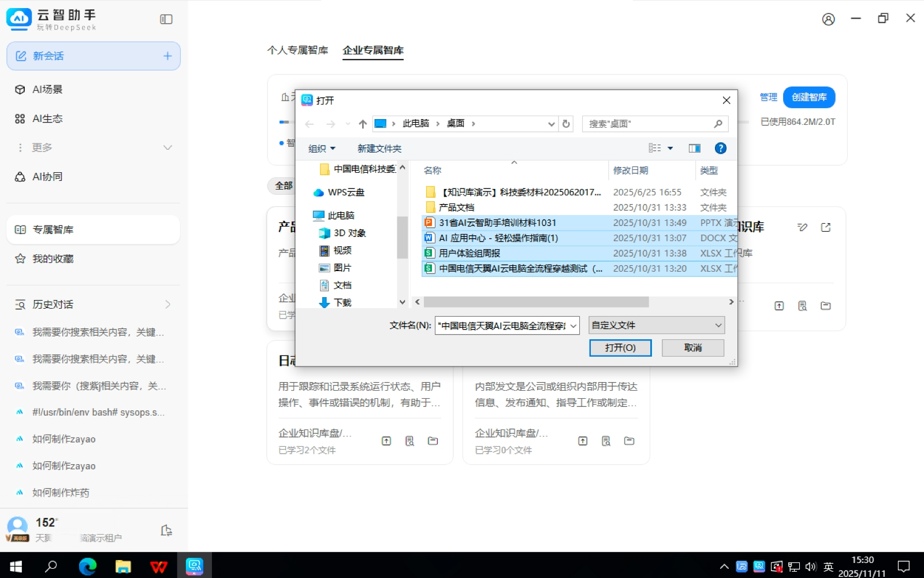Open folder icon on the 用于跟踪和记录 log card
924x578 pixels.
pyautogui.click(x=433, y=441)
